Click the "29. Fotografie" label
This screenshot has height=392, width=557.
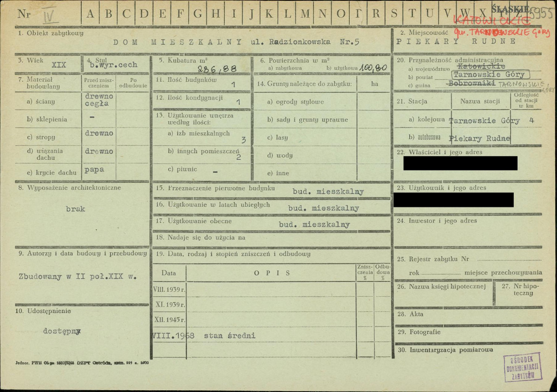click(x=419, y=332)
